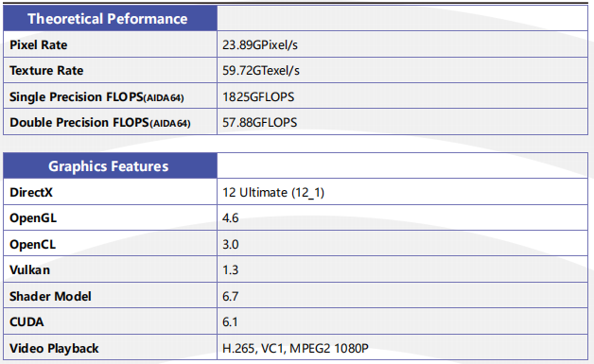Click the H.265, VC1, MPEG2 1080P text
The height and width of the screenshot is (364, 594).
pos(295,348)
